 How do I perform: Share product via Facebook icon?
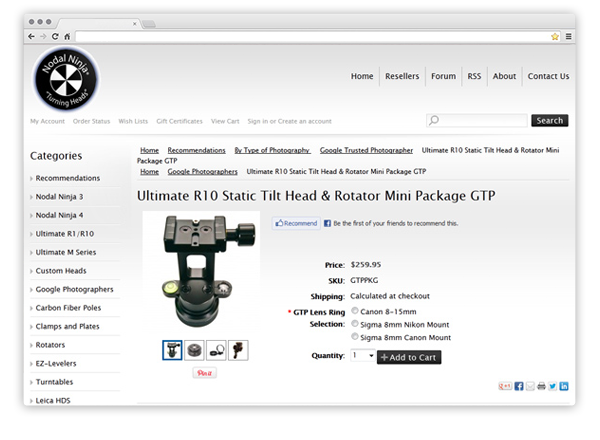click(x=519, y=385)
